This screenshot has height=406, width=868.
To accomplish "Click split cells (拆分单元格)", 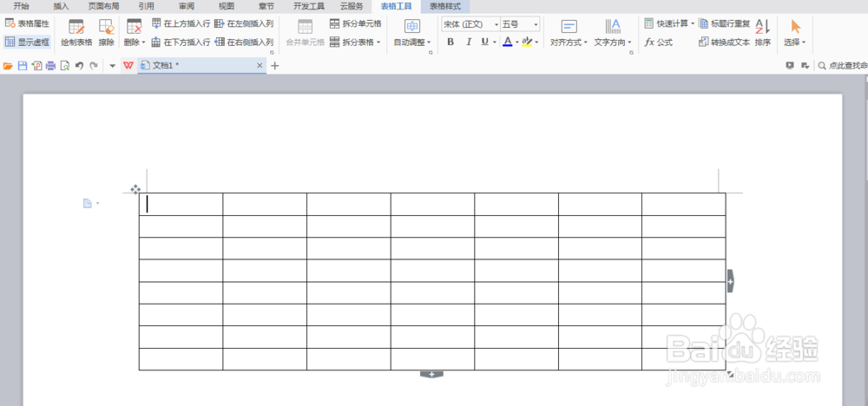I will tap(355, 23).
